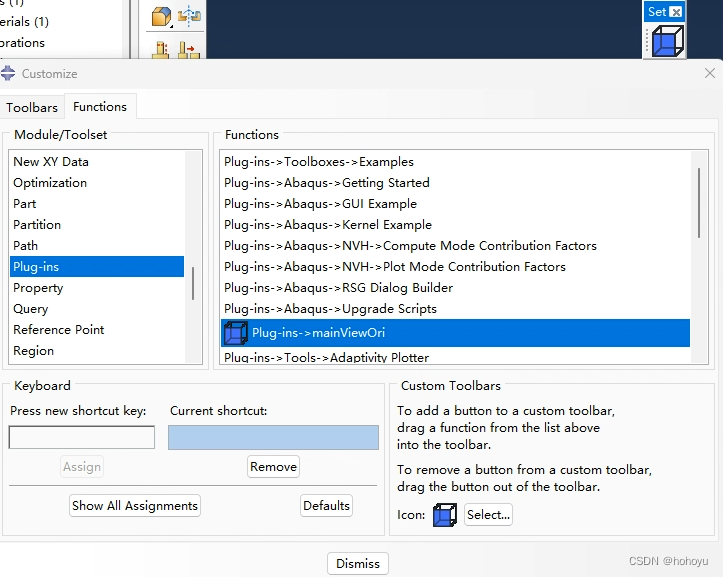Select Query in Module/Toolset list

[97, 309]
